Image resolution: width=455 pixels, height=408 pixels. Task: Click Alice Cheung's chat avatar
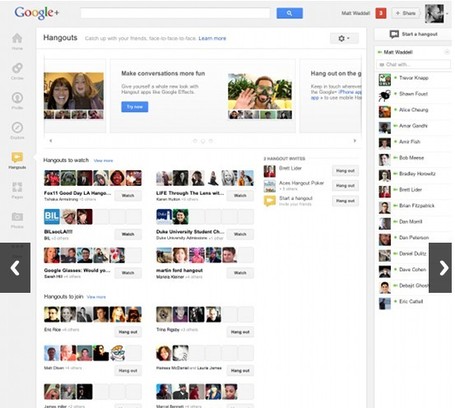[385, 112]
